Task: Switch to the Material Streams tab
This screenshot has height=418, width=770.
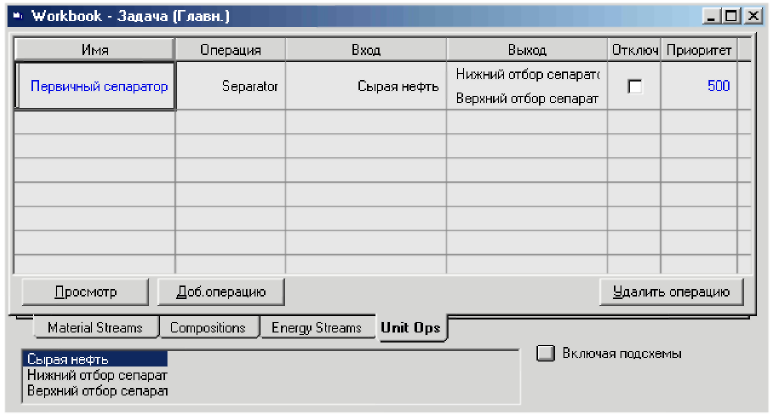Action: (x=95, y=328)
